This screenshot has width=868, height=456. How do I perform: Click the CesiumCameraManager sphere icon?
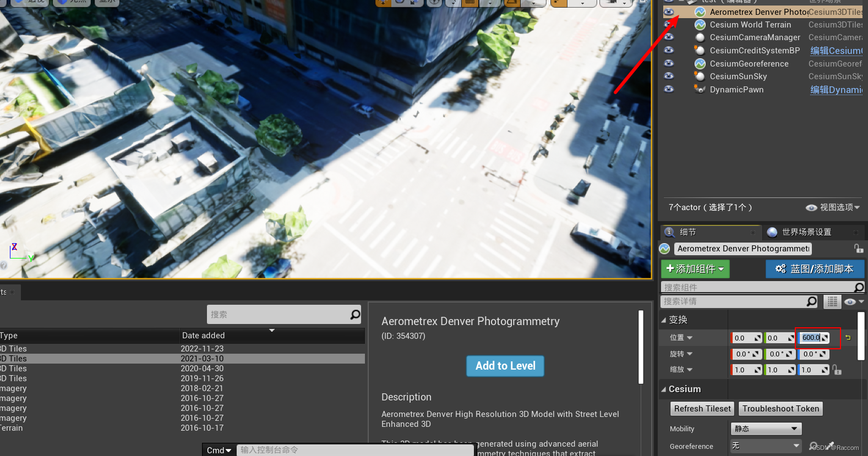click(700, 37)
